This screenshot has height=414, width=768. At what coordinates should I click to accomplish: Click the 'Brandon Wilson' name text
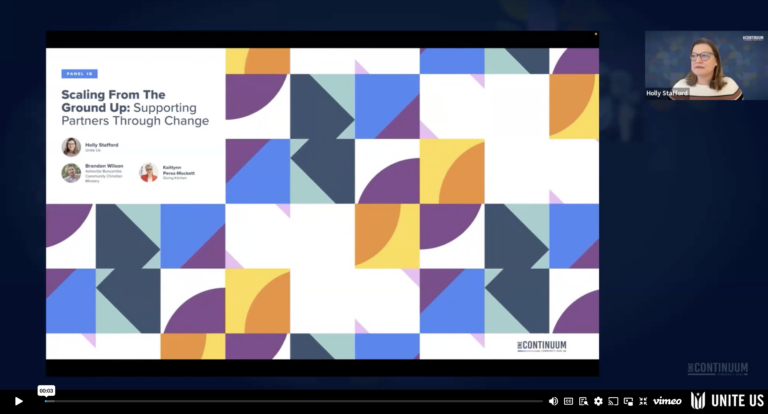[x=104, y=166]
